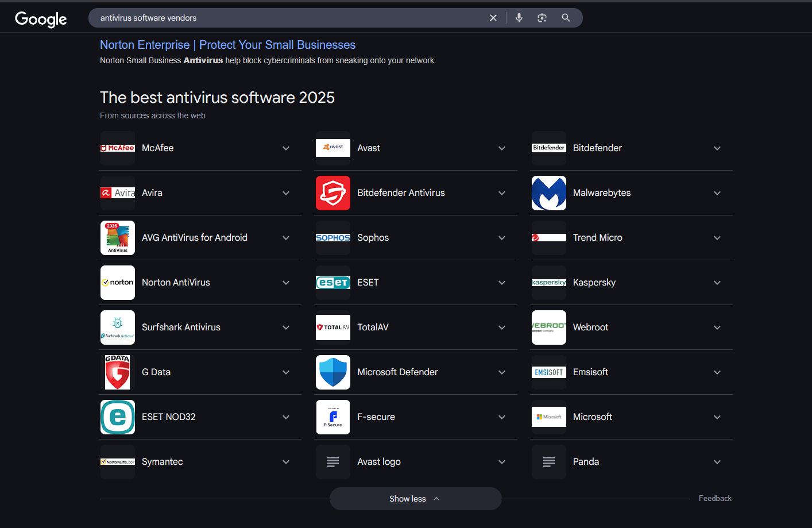Click the G Data shield icon
812x528 pixels.
coord(118,372)
